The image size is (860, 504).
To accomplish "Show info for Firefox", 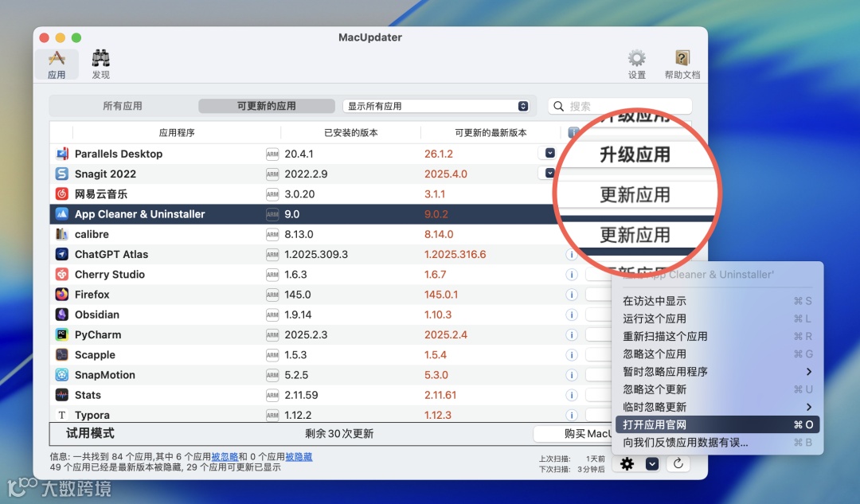I will 572,295.
